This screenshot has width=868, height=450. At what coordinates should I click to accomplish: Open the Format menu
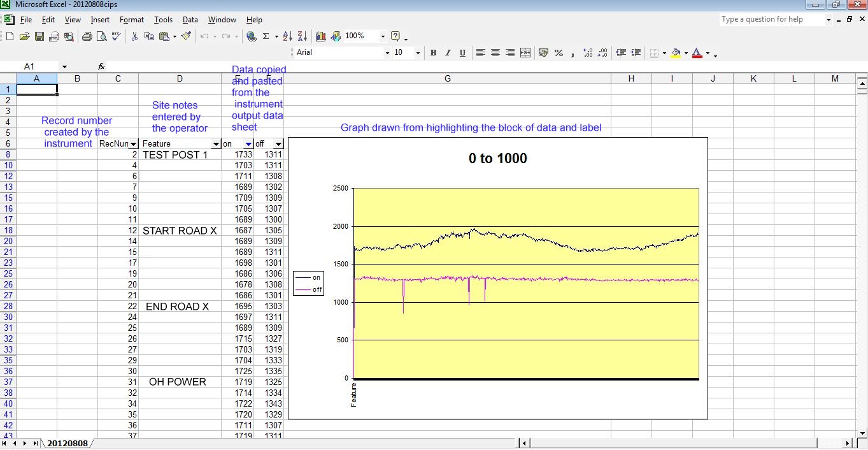131,20
